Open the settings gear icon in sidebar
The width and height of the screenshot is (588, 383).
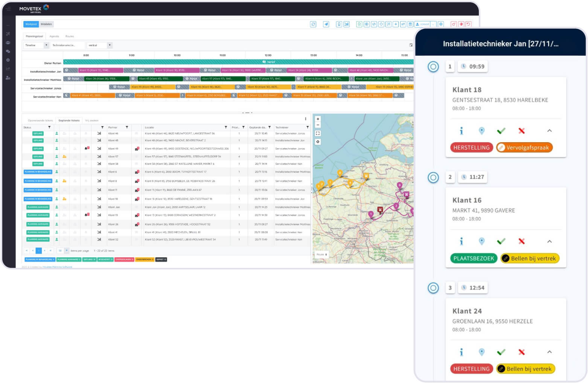click(x=8, y=60)
